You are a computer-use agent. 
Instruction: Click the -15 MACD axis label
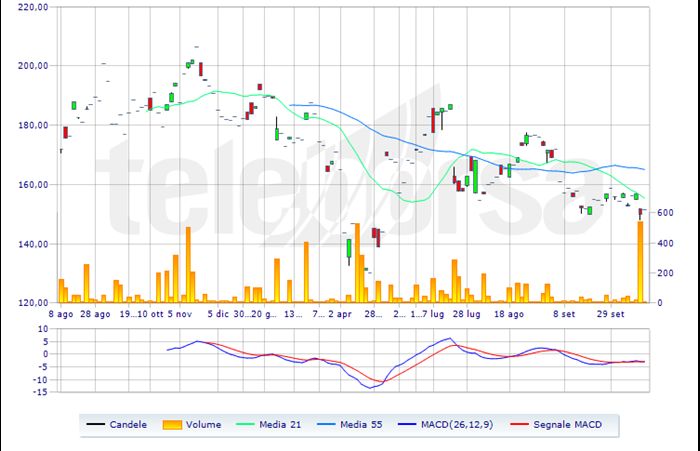[x=38, y=392]
